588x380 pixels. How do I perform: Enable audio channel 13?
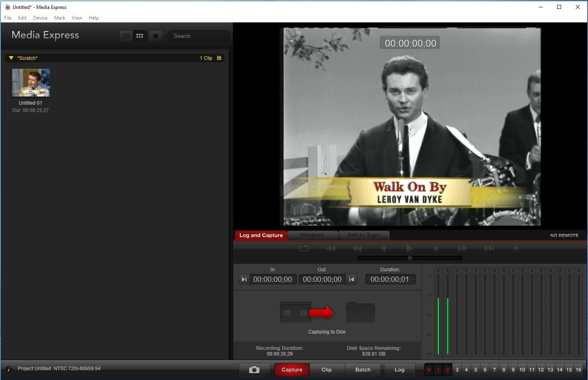coord(551,370)
